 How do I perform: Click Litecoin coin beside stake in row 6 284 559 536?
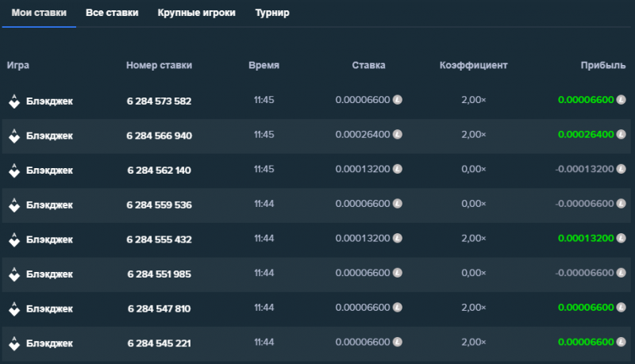(x=398, y=204)
